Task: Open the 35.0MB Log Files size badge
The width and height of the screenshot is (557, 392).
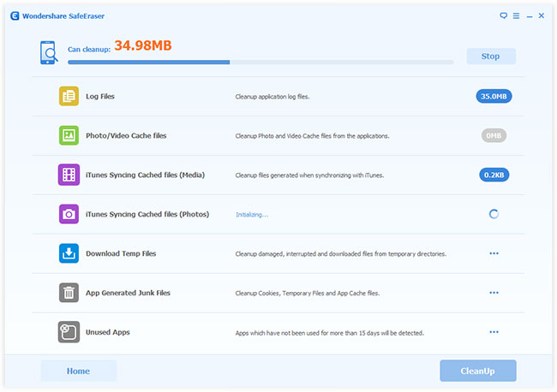Action: (494, 96)
